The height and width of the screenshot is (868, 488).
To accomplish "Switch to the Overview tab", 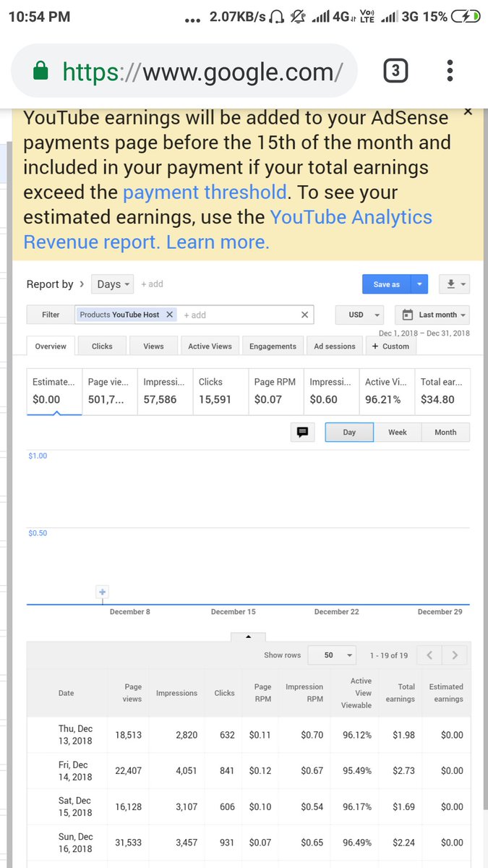I will click(x=51, y=346).
